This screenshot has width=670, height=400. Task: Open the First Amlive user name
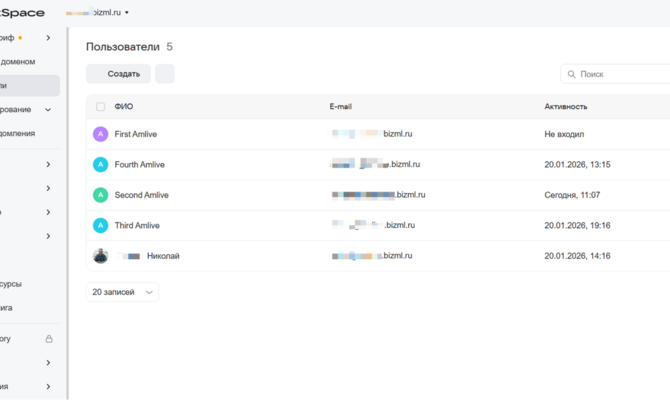pyautogui.click(x=136, y=134)
